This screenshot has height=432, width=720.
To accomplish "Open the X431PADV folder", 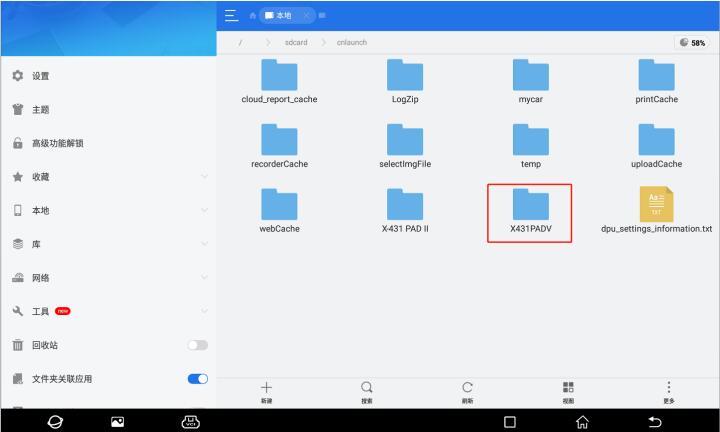I will pyautogui.click(x=531, y=211).
